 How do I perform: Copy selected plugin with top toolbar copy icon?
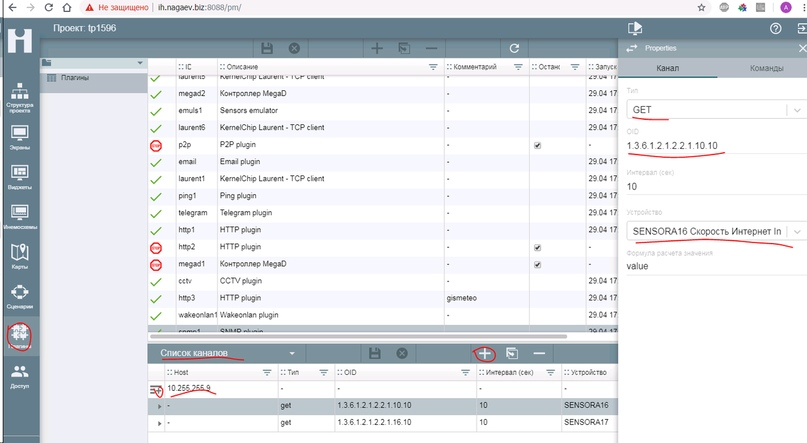(x=405, y=48)
